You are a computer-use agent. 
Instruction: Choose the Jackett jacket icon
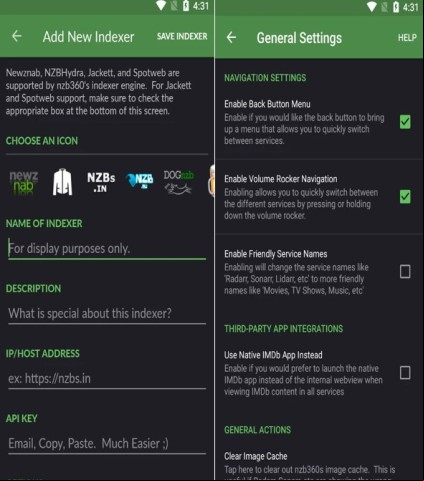click(x=62, y=182)
